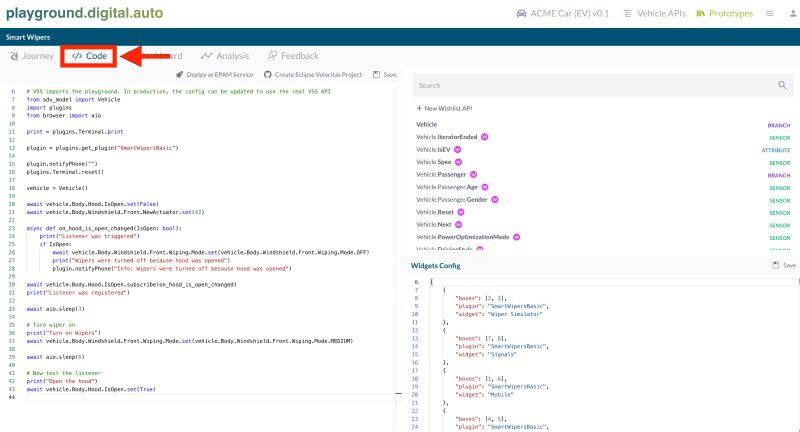Open the Journey tab

click(31, 56)
